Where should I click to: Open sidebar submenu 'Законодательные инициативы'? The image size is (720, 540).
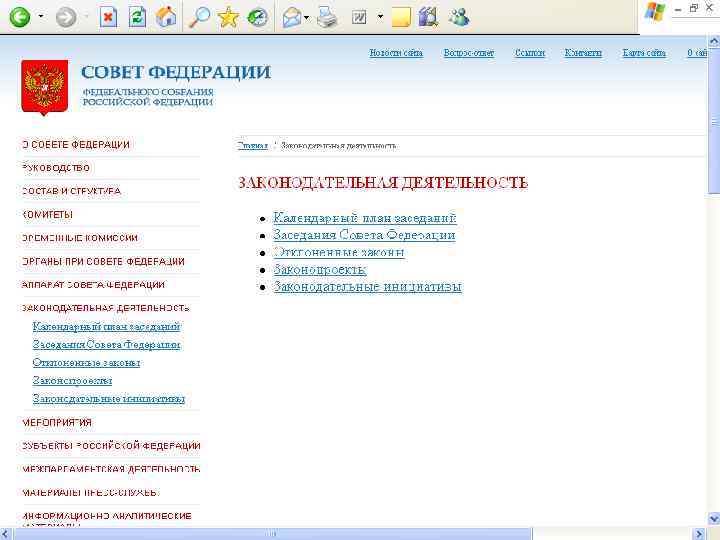[108, 399]
